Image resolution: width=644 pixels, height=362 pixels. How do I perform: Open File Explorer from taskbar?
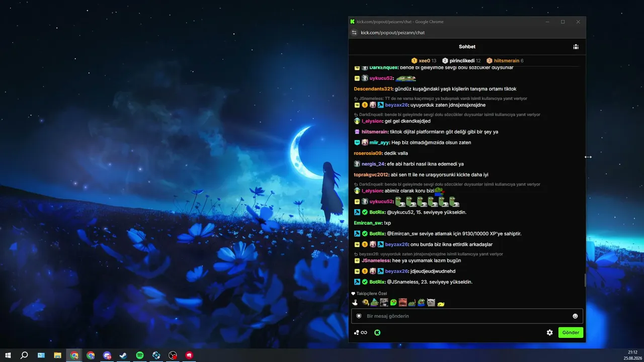[x=57, y=355]
